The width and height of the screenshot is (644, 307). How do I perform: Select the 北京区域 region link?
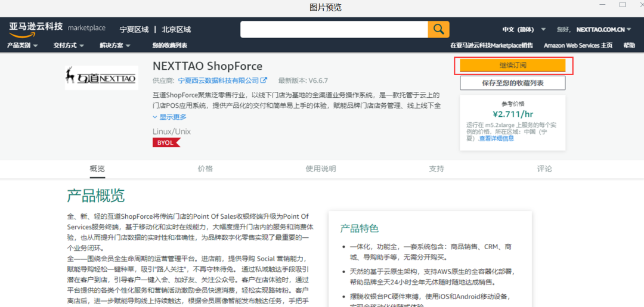(176, 30)
